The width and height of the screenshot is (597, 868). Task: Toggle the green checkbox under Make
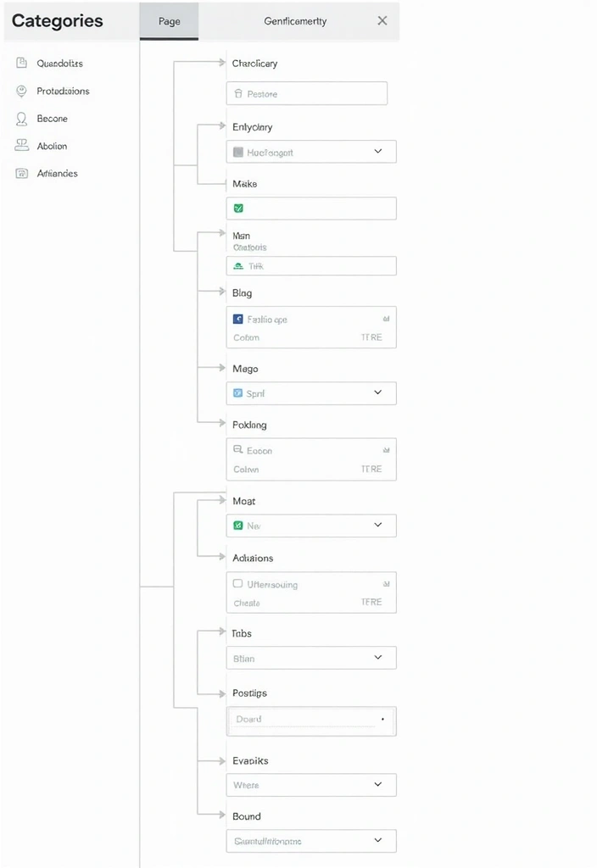click(x=238, y=208)
